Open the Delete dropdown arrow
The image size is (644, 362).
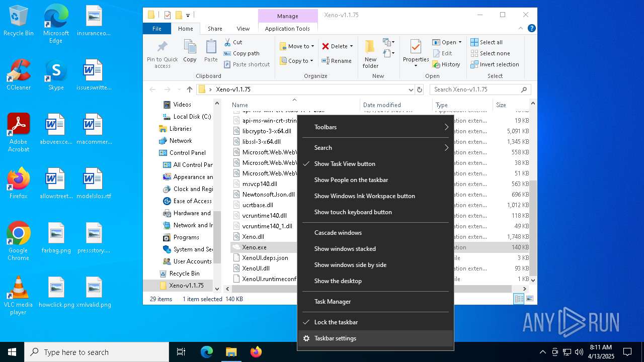351,46
